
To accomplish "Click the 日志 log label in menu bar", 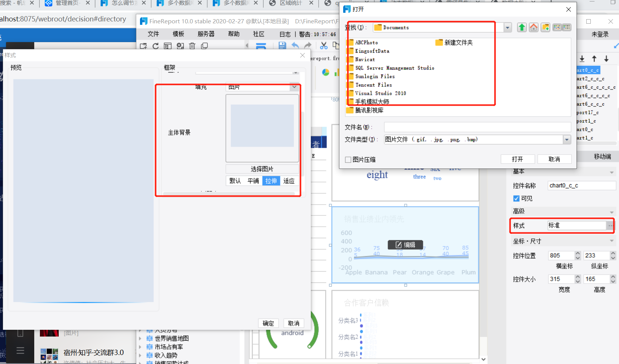I will pos(285,34).
